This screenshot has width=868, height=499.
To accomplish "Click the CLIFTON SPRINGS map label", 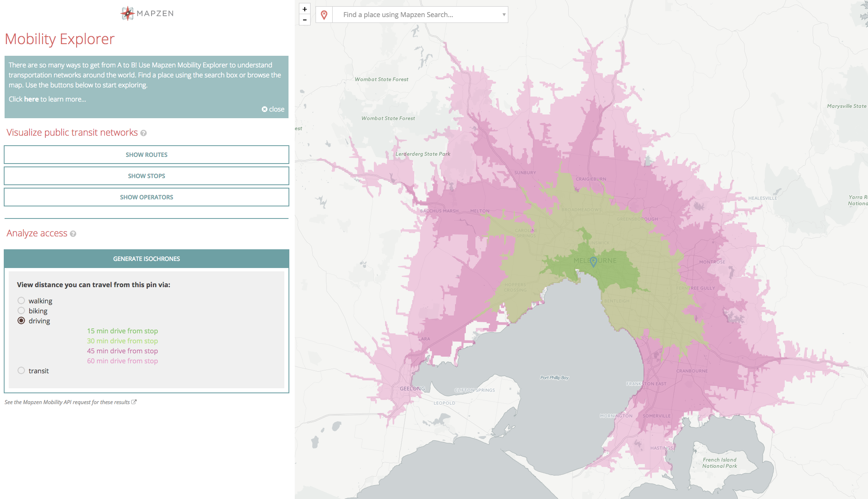I will (475, 390).
